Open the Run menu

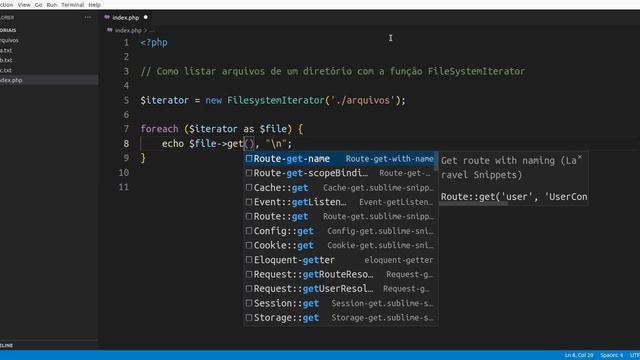[52, 5]
